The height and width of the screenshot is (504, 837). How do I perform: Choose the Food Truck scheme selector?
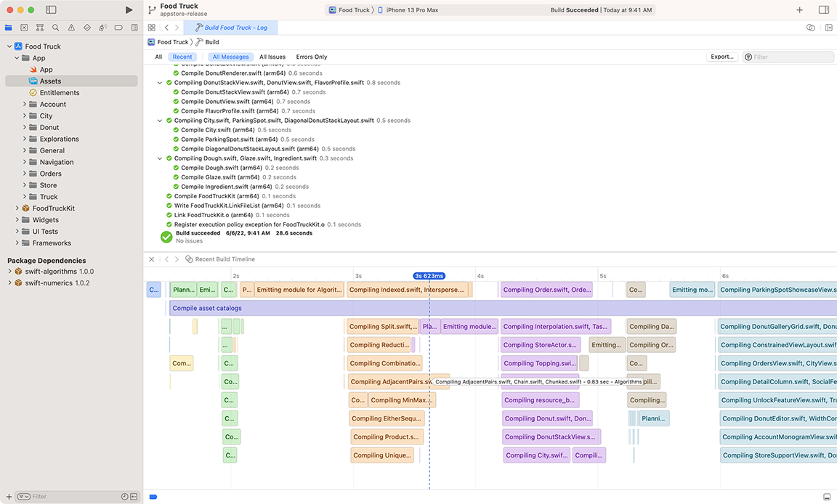(349, 9)
